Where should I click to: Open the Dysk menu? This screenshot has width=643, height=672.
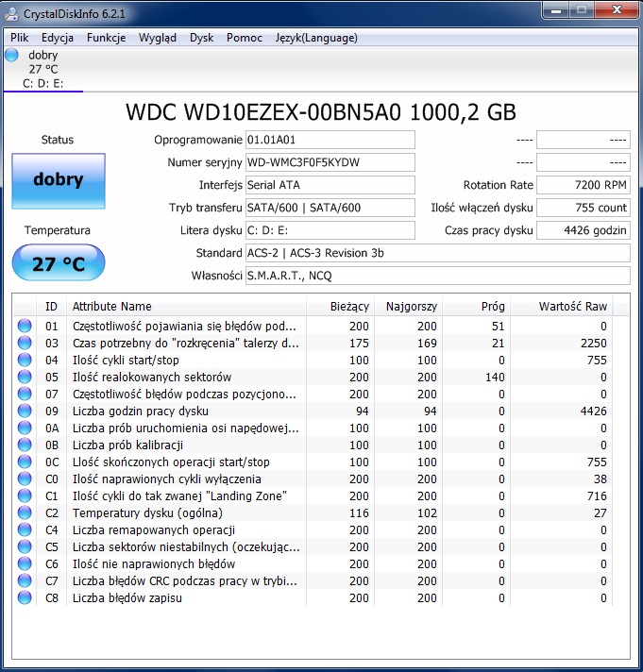tap(201, 38)
